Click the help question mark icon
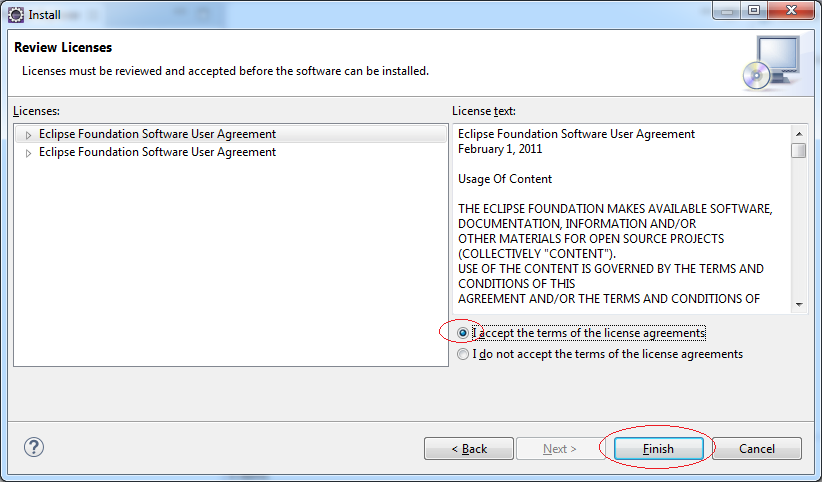Viewport: 822px width, 482px height. 34,447
